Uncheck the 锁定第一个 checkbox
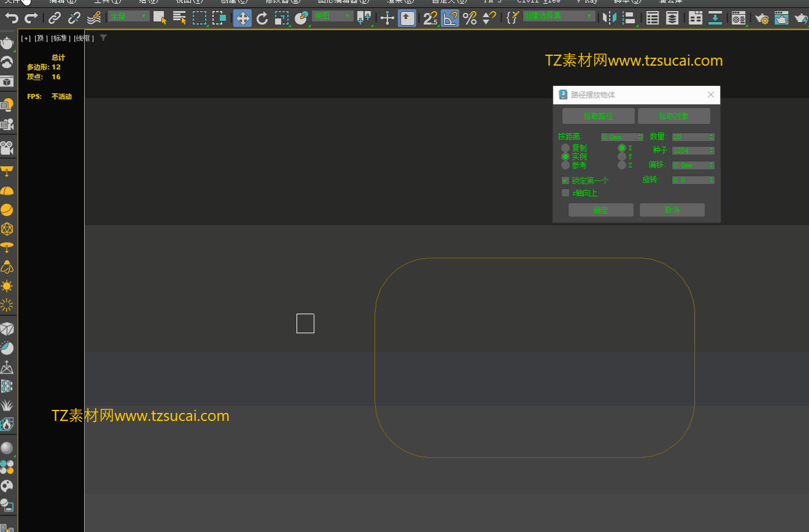Viewport: 809px width, 532px height. [565, 180]
